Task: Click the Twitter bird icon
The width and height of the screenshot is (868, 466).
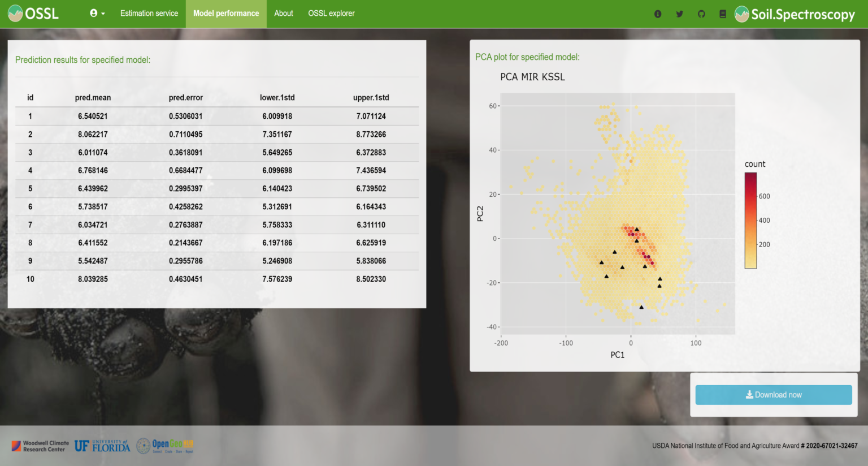Action: click(679, 13)
